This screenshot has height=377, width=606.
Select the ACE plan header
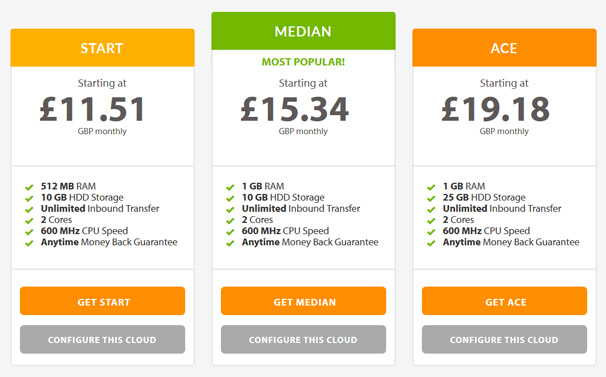coord(504,48)
